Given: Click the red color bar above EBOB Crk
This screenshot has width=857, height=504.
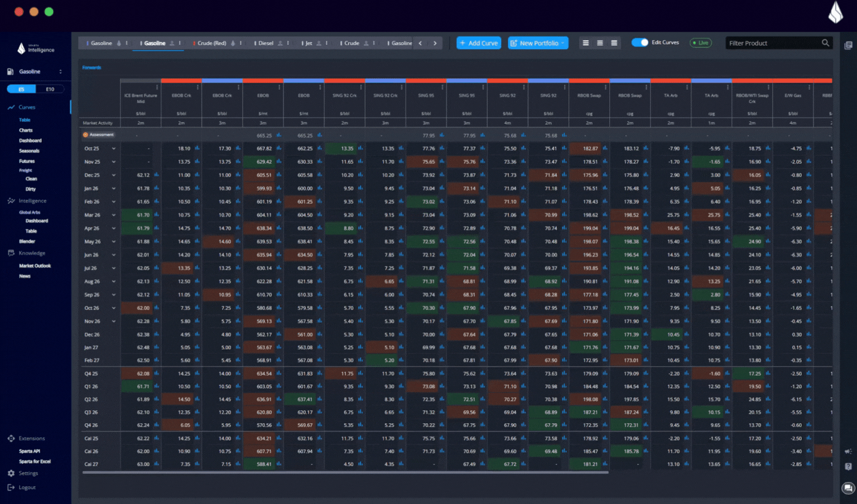Looking at the screenshot, I should pyautogui.click(x=181, y=81).
